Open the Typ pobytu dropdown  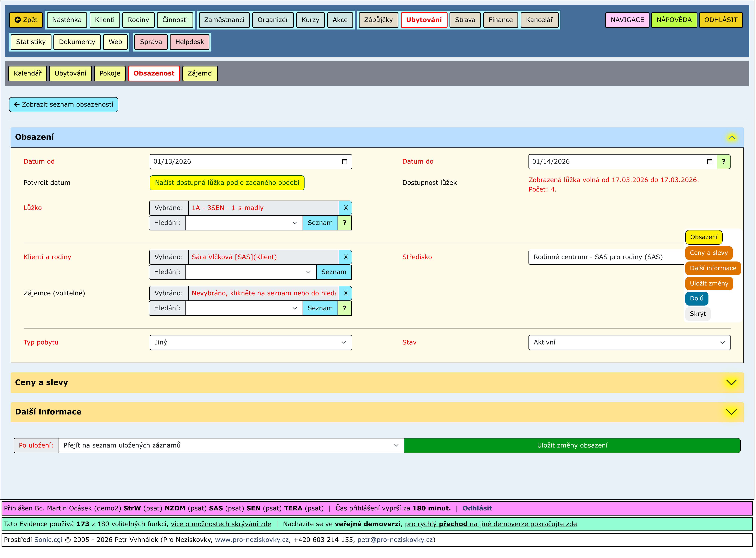(x=251, y=343)
